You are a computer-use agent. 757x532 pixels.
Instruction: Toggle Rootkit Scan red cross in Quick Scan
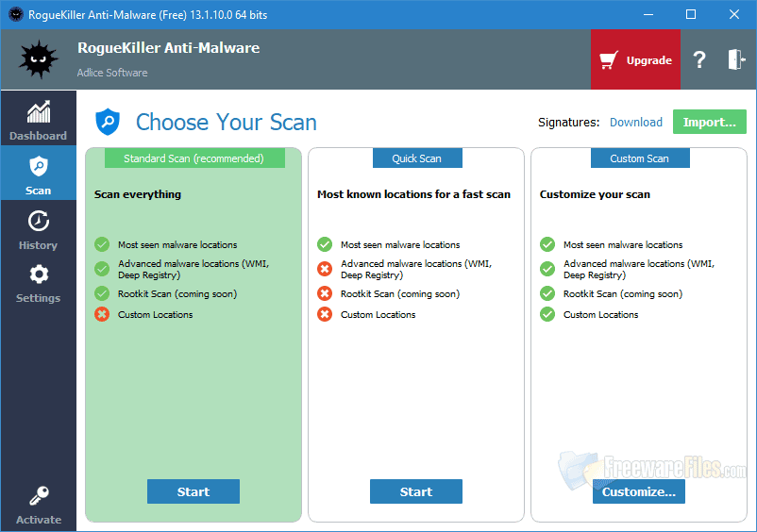tap(325, 294)
